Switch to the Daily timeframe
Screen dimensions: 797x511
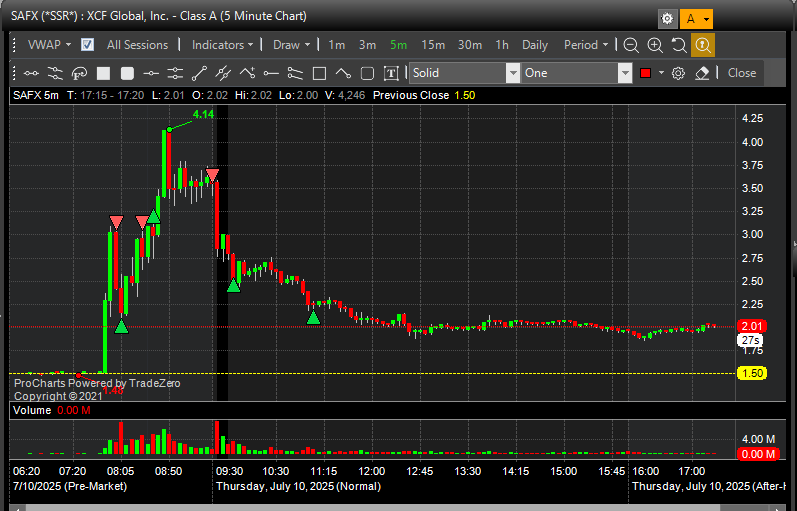[535, 45]
